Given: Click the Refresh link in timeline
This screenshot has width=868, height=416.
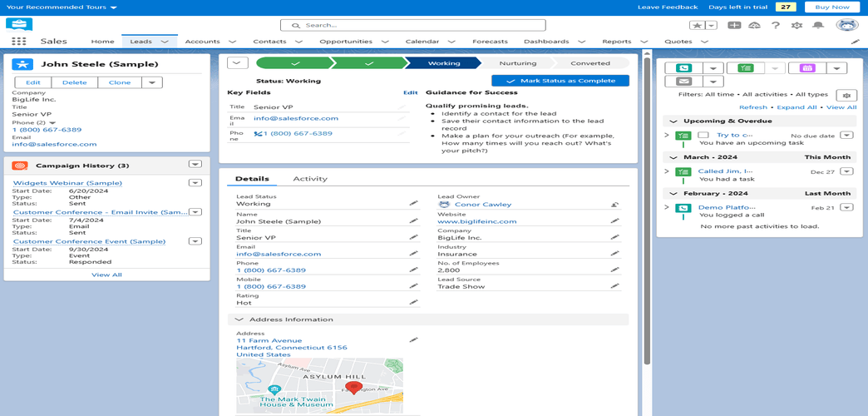Looking at the screenshot, I should [x=753, y=107].
